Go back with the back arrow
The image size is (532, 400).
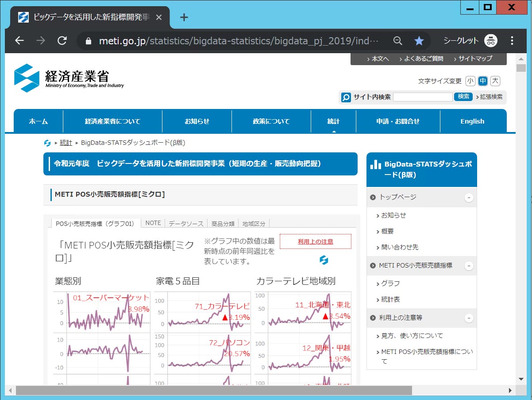click(19, 41)
